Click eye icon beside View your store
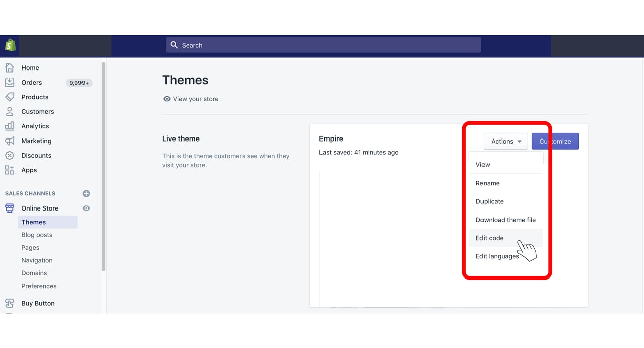The height and width of the screenshot is (348, 644). (167, 99)
